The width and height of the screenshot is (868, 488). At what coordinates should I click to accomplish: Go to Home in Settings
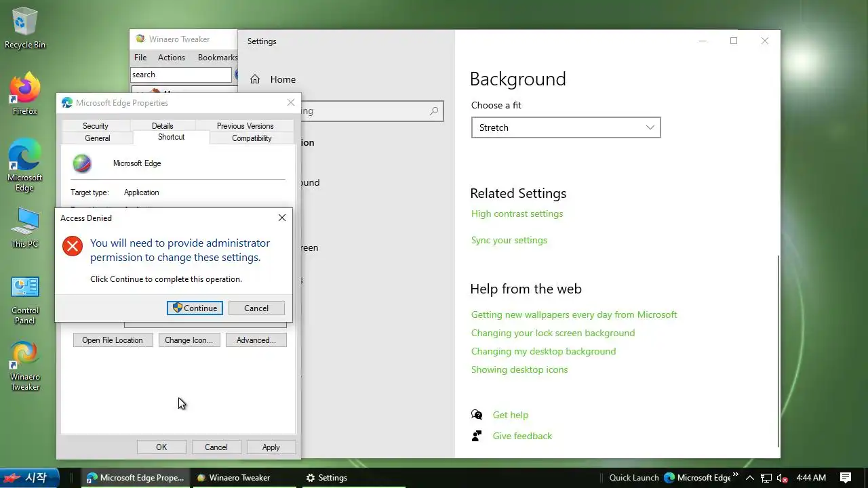pos(273,79)
